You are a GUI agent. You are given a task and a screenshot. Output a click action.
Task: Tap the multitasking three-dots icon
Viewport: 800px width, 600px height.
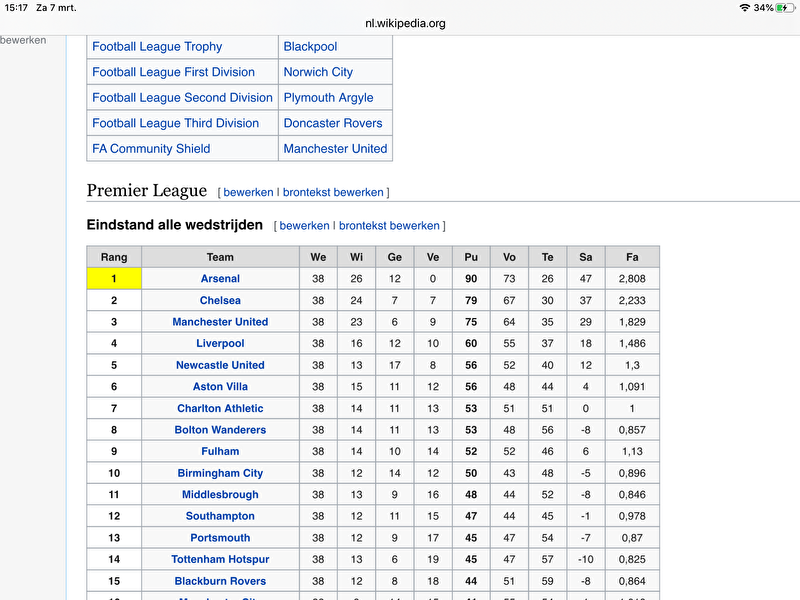(x=400, y=5)
